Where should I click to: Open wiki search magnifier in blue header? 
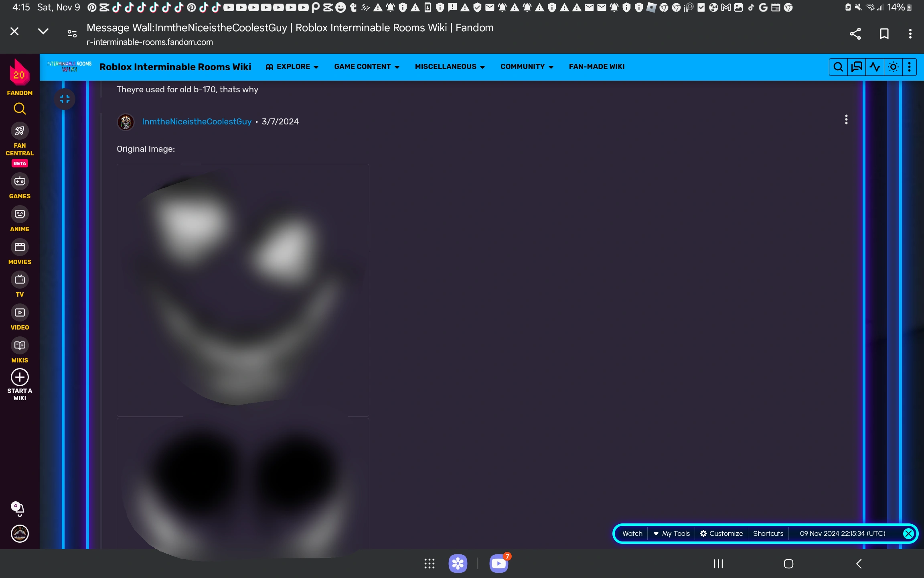pos(838,67)
